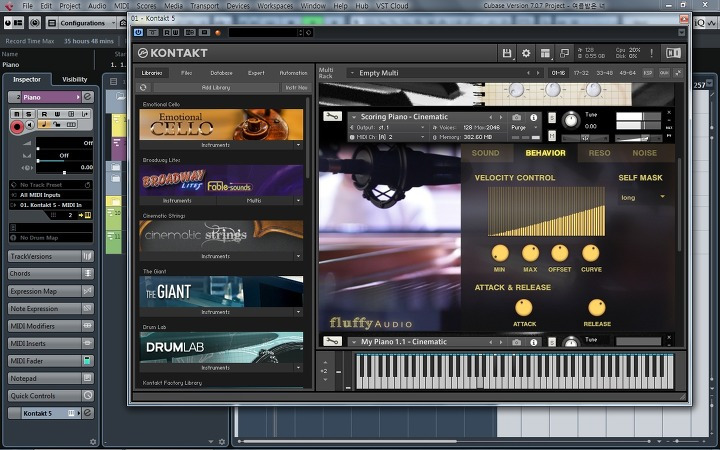Toggle plugin bypass power button in plugin window
The height and width of the screenshot is (450, 720).
[138, 33]
